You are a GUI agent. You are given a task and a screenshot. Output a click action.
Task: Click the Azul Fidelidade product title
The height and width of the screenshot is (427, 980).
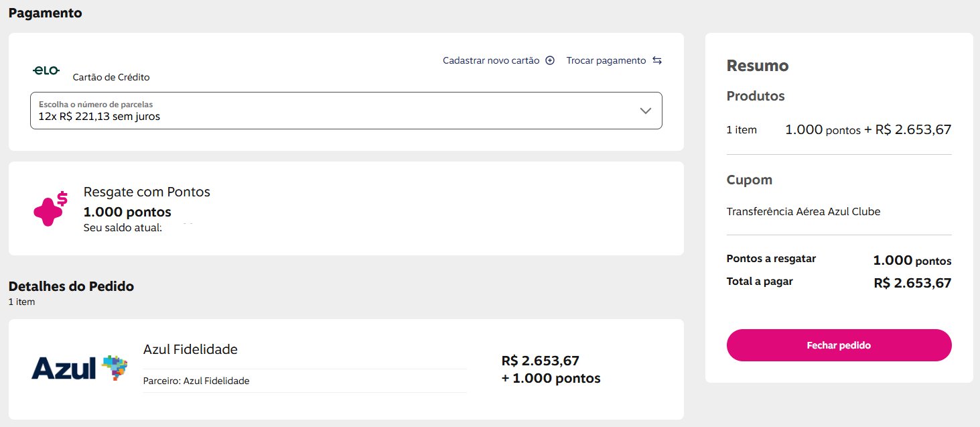tap(190, 349)
